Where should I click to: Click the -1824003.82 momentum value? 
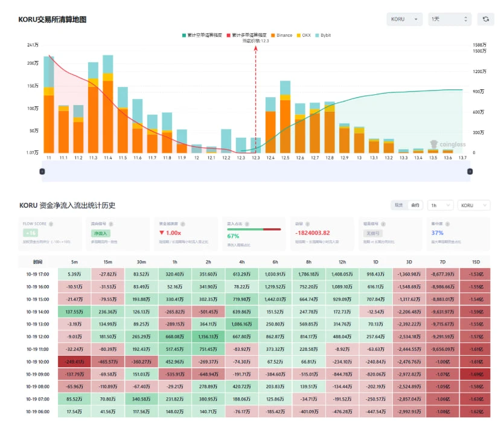coord(313,233)
